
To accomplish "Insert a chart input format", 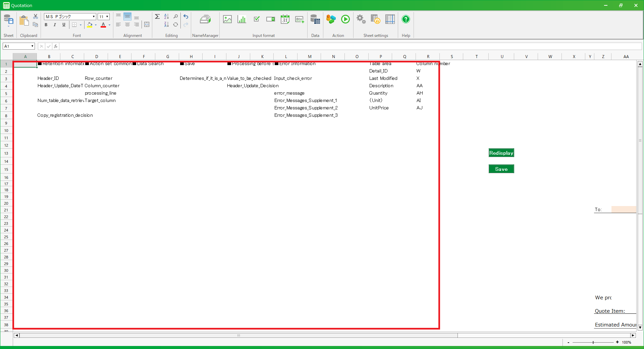I will [x=241, y=19].
